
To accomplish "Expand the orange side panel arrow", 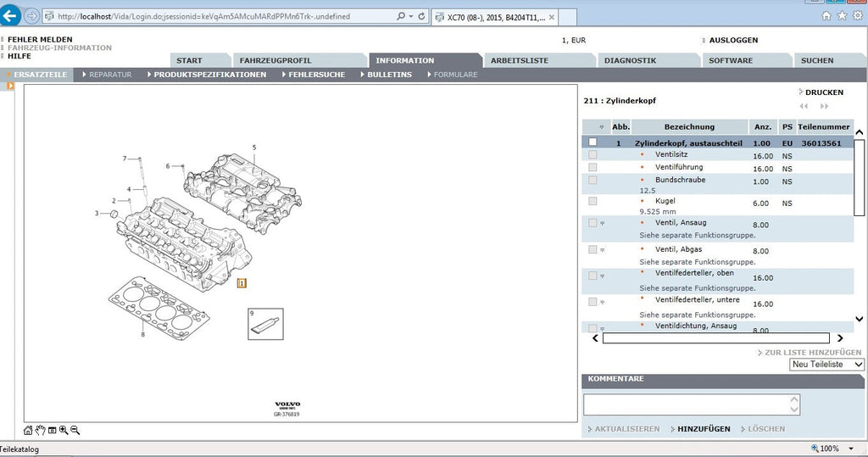I will tap(10, 86).
